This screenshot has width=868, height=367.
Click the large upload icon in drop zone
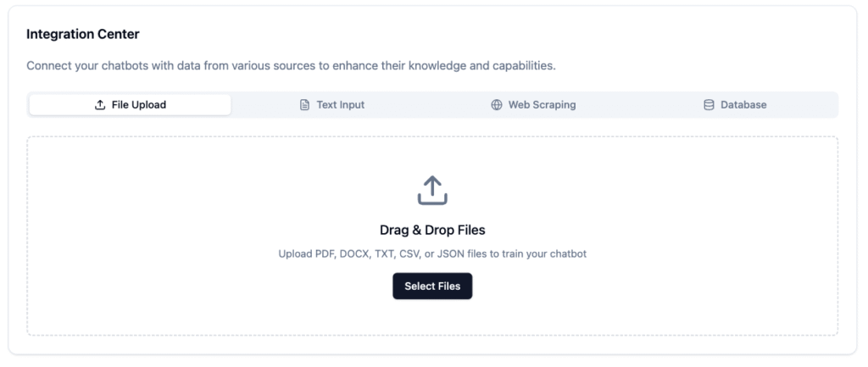pyautogui.click(x=432, y=191)
